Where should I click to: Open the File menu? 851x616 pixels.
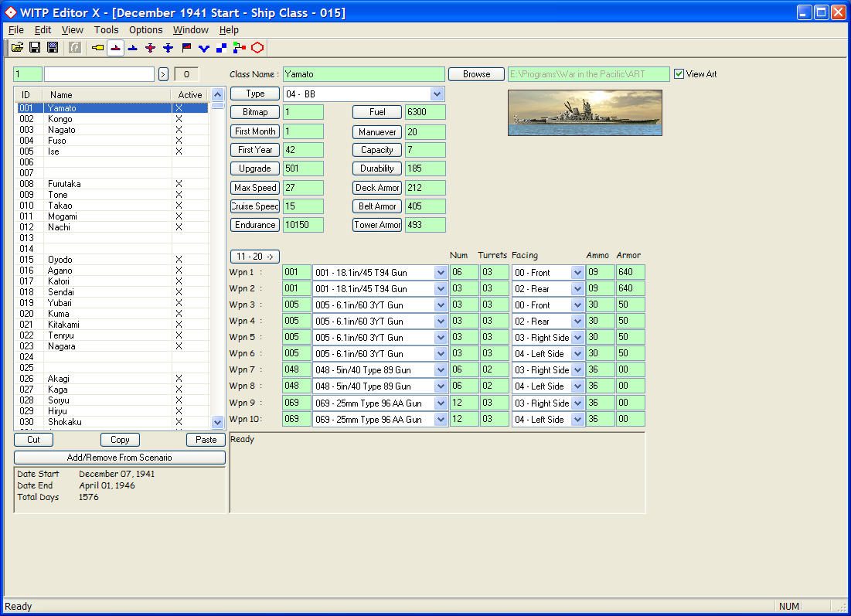pyautogui.click(x=15, y=30)
